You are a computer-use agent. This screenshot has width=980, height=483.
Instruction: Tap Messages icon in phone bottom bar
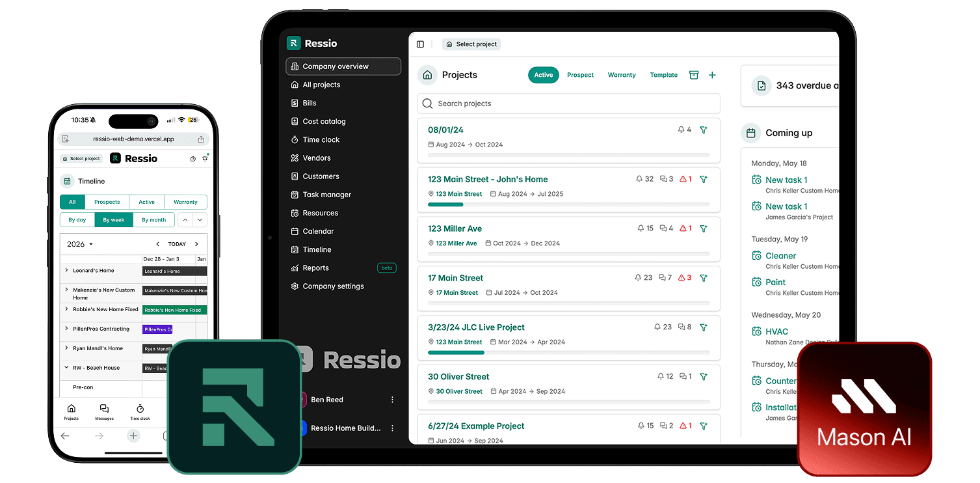click(x=104, y=409)
